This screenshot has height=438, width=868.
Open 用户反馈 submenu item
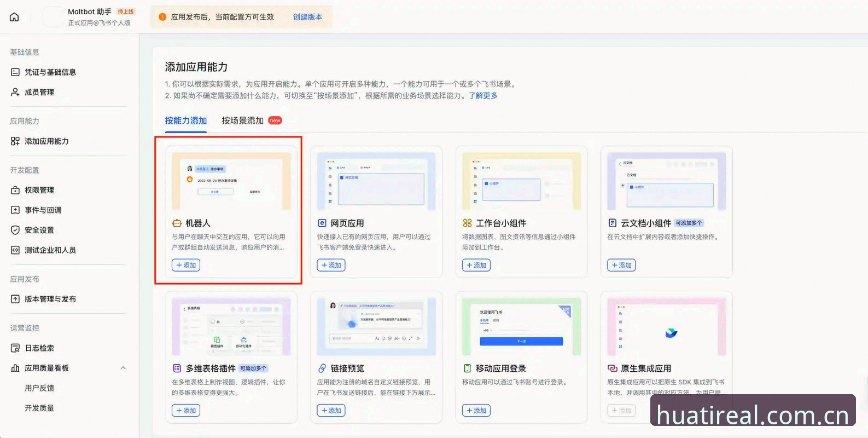[39, 388]
